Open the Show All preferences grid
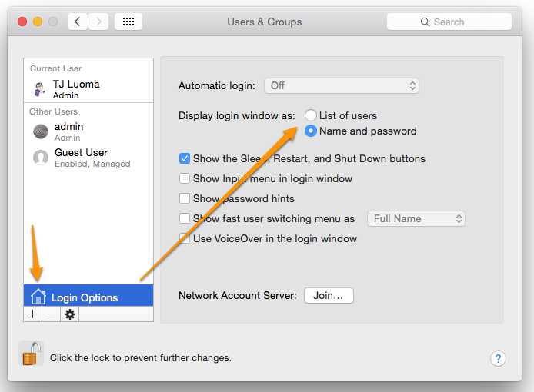The image size is (534, 392). click(x=128, y=22)
